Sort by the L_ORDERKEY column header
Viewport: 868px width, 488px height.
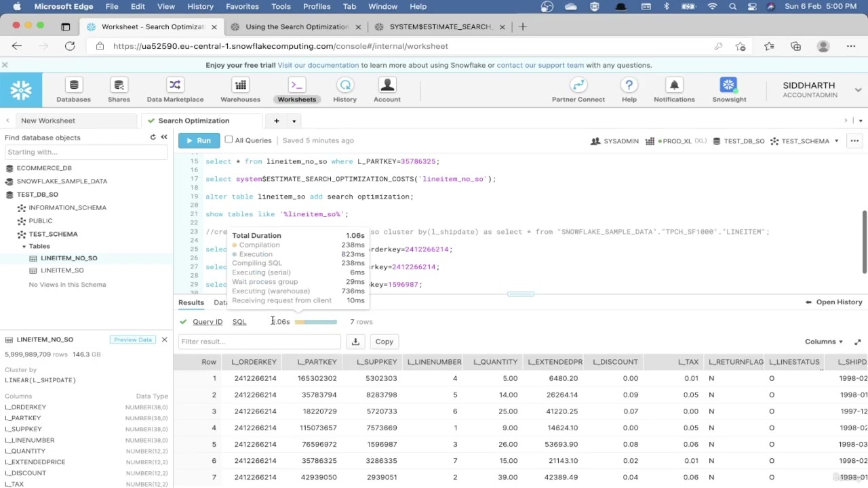(254, 362)
